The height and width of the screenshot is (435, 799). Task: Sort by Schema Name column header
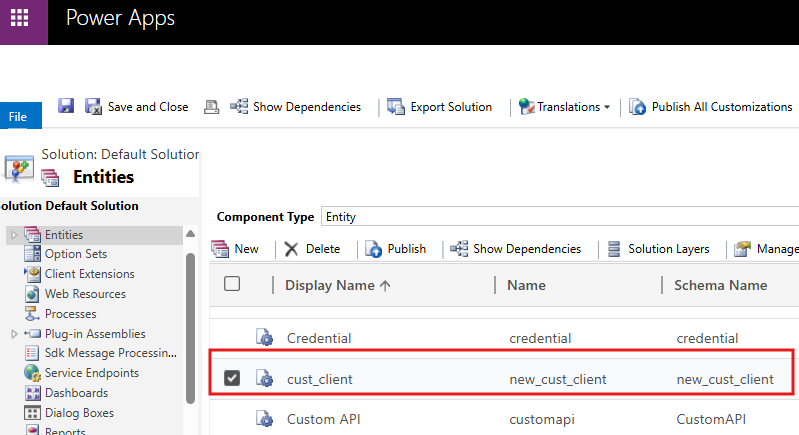click(721, 285)
